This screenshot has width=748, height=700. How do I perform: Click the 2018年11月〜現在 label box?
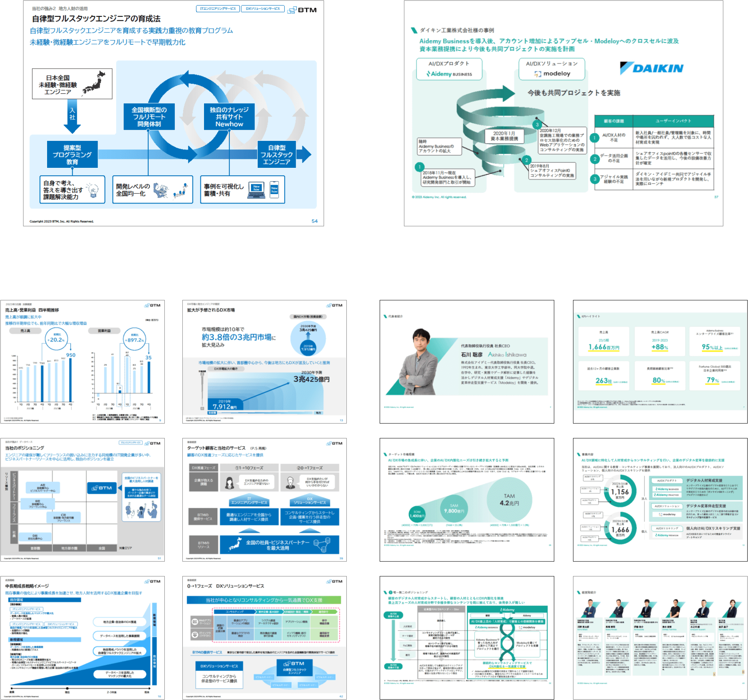[x=448, y=177]
